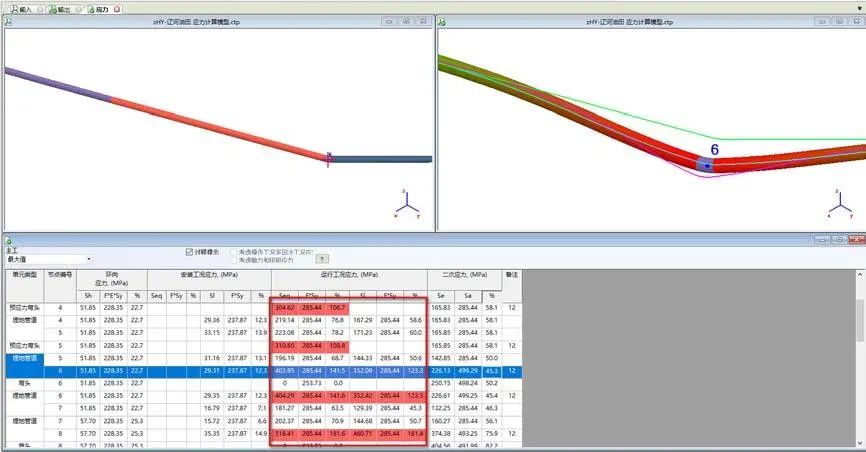Click the dropdown arrow at top-right corner

tap(859, 9)
